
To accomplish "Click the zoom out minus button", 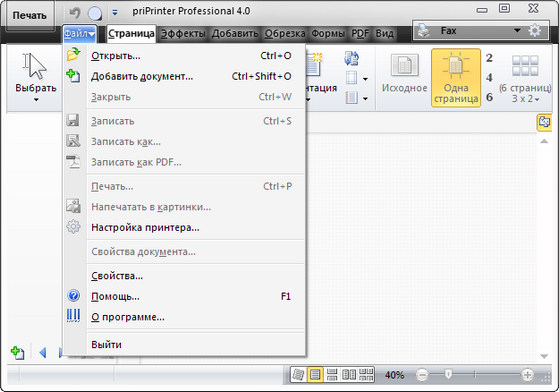I will (x=422, y=375).
